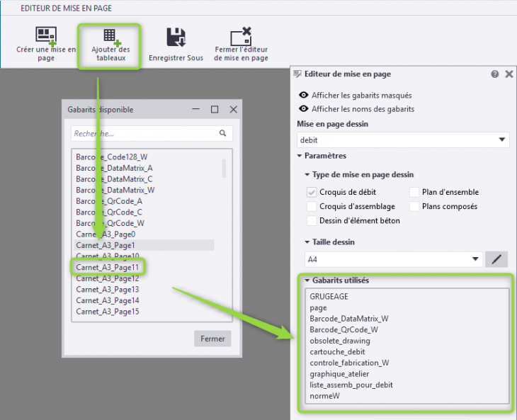Image resolution: width=517 pixels, height=420 pixels.
Task: Collapse the Paramètres section
Action: click(300, 156)
